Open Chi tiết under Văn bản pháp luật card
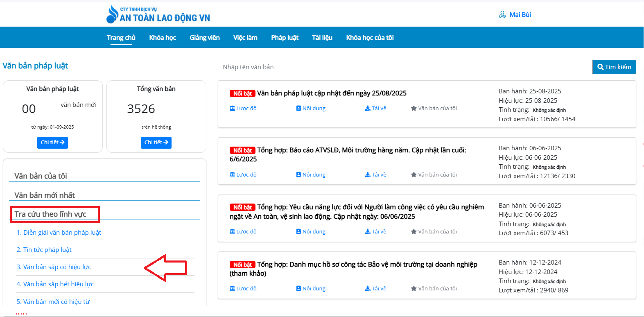The height and width of the screenshot is (317, 644). pos(52,143)
